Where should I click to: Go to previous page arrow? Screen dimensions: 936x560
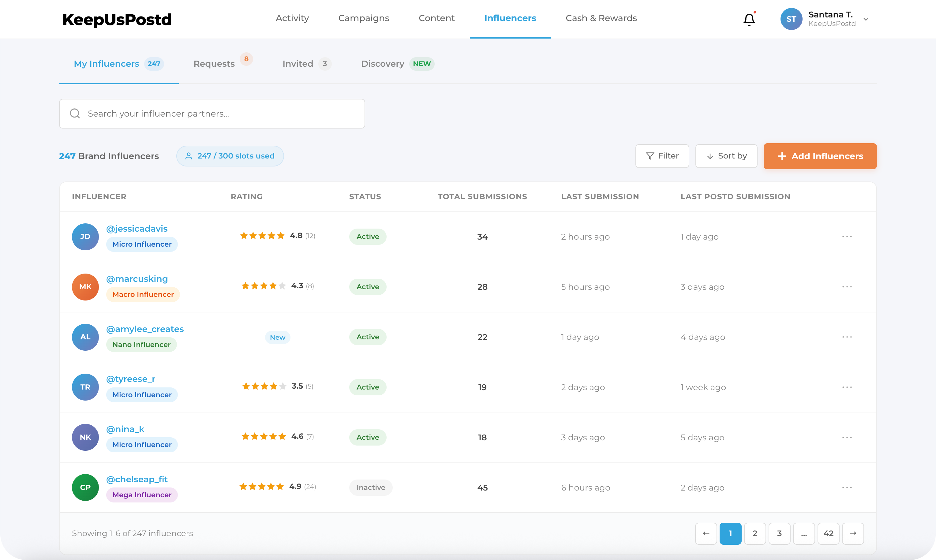(706, 533)
